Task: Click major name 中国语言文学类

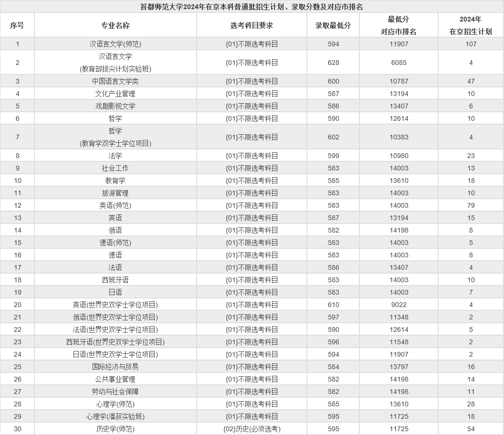Action: coord(115,81)
